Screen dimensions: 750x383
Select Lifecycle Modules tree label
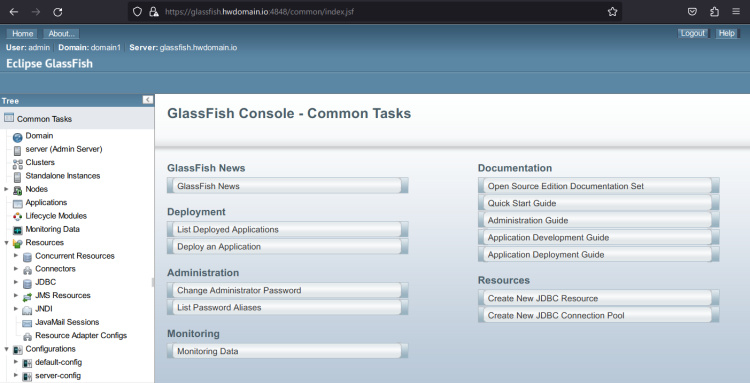pos(56,216)
